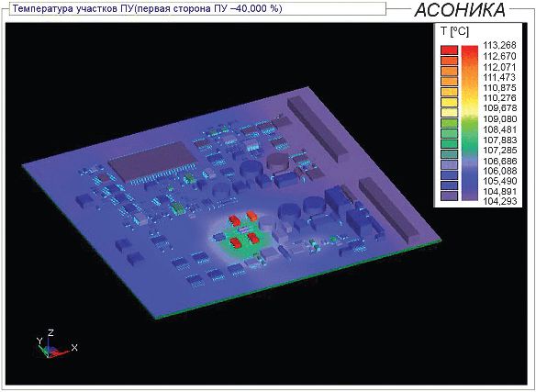Select the blue 105,490 legend swatch
536x392 pixels.
click(449, 185)
